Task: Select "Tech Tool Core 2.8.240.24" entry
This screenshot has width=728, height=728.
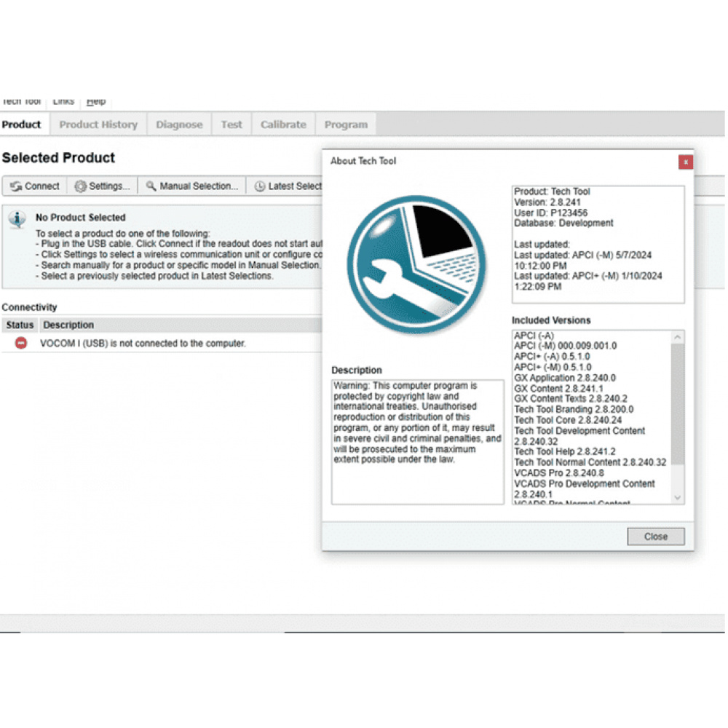Action: 568,420
